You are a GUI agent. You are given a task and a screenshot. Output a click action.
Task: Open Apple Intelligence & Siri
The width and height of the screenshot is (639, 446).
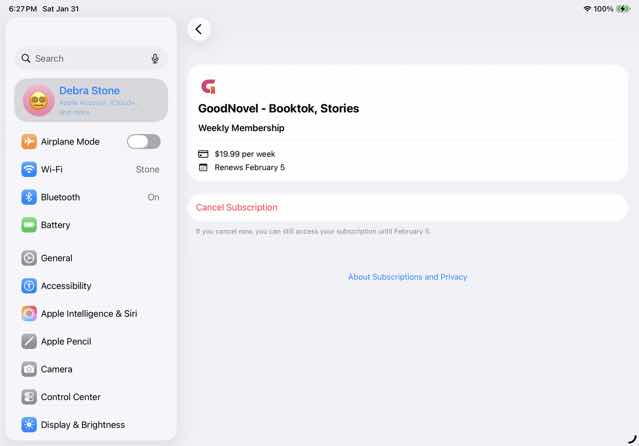[x=90, y=313]
